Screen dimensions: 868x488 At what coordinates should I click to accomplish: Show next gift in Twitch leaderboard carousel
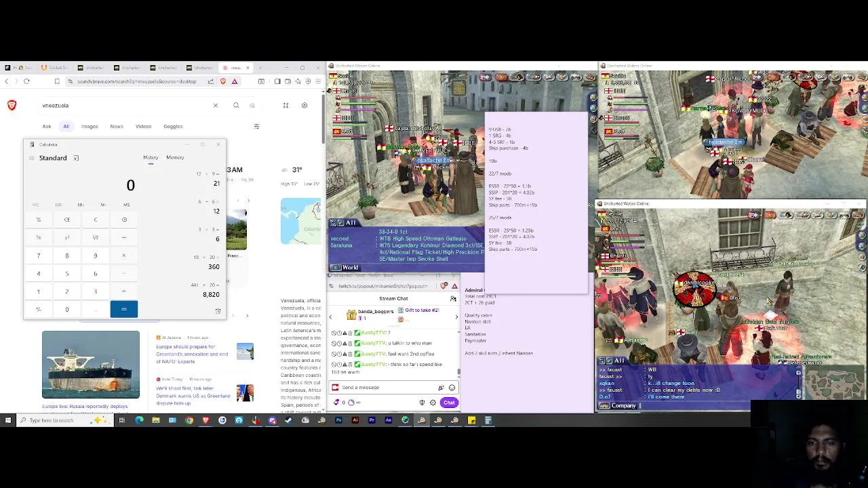[x=456, y=317]
